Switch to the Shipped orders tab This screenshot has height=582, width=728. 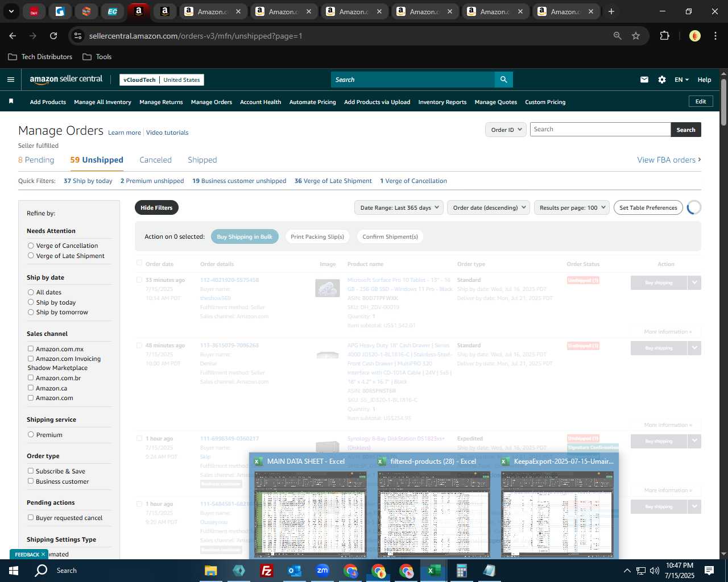[202, 160]
